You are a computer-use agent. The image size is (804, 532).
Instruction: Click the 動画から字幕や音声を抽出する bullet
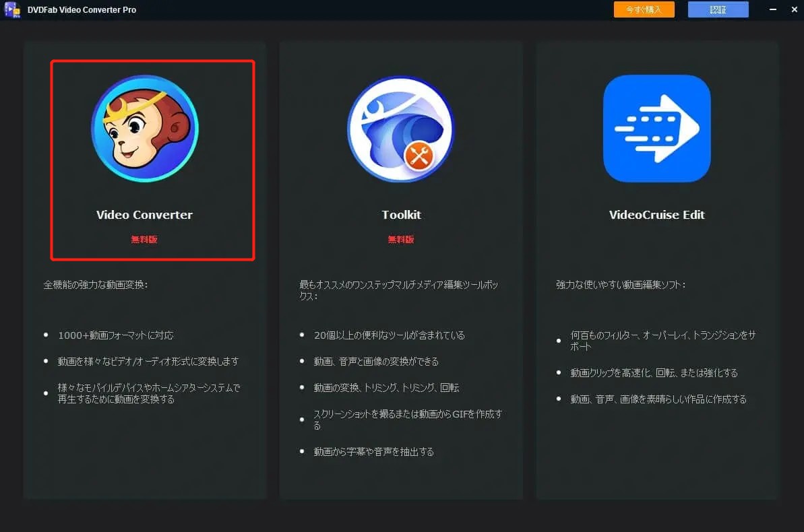tap(374, 452)
